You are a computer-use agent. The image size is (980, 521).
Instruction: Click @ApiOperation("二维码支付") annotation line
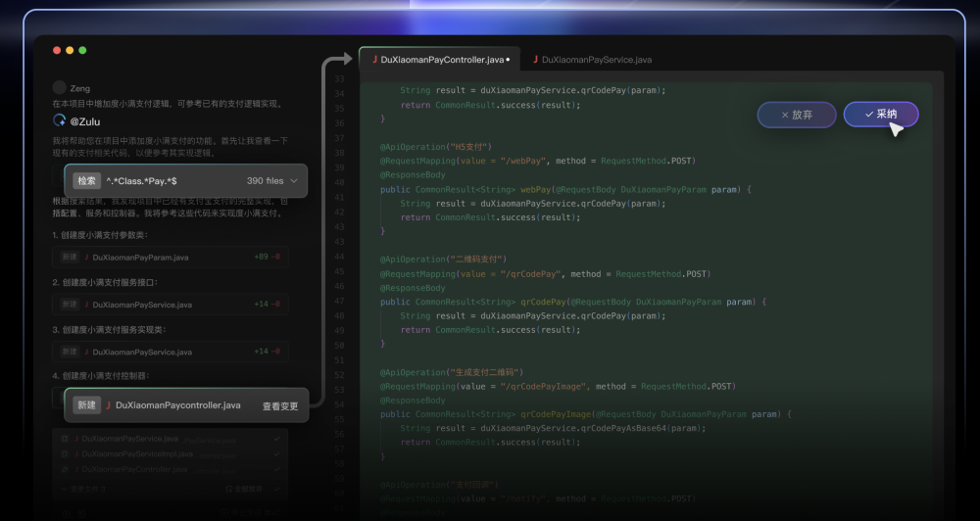pyautogui.click(x=443, y=260)
